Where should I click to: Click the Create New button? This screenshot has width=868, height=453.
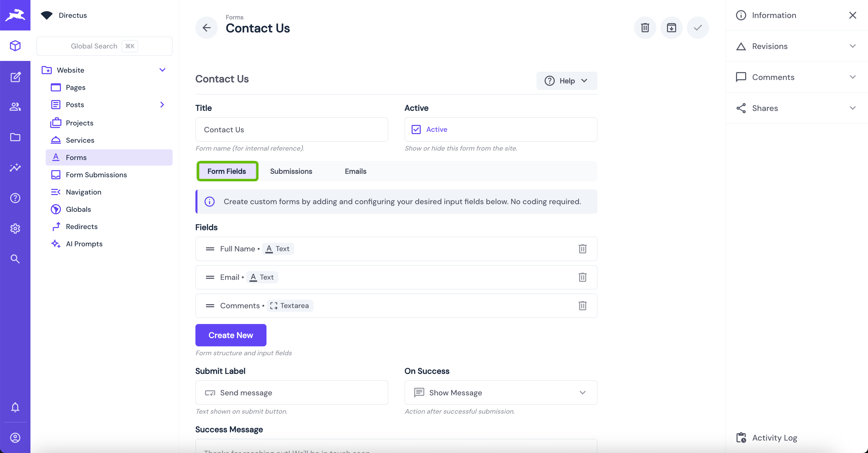tap(230, 335)
